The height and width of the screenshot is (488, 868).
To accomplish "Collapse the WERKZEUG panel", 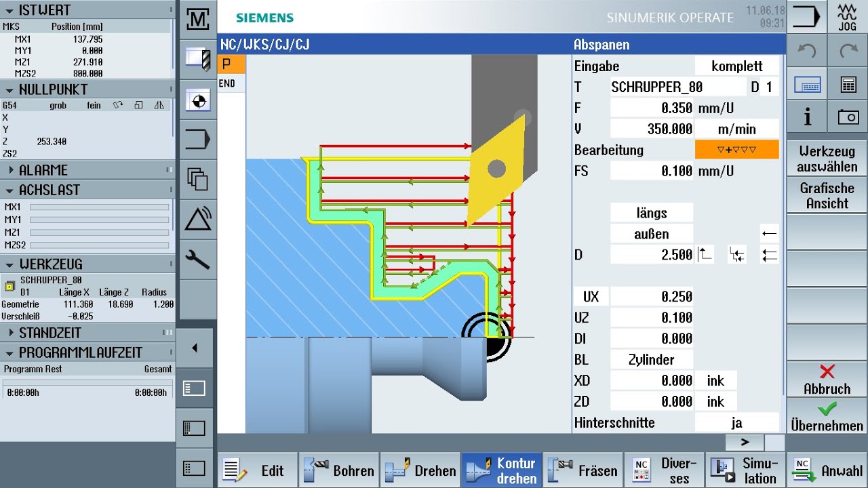I will click(10, 264).
